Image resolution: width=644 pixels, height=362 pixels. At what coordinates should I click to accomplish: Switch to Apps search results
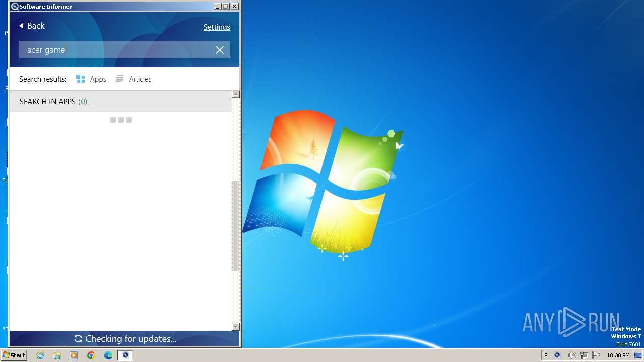click(x=91, y=79)
